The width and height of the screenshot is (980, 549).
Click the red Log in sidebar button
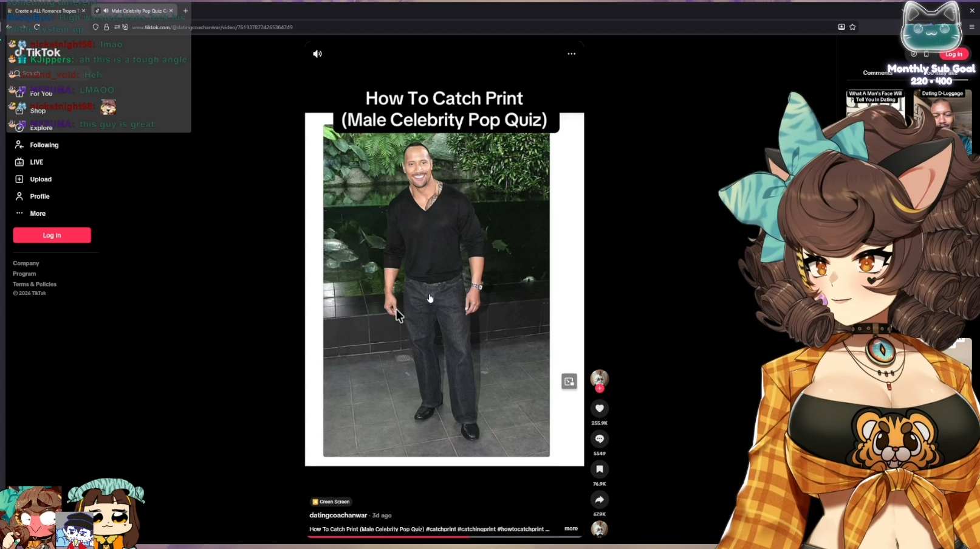(x=52, y=235)
